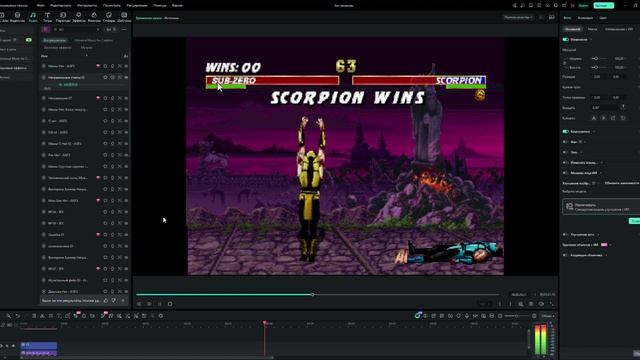Click the audio search input field
The image size is (640, 360).
pyautogui.click(x=77, y=29)
